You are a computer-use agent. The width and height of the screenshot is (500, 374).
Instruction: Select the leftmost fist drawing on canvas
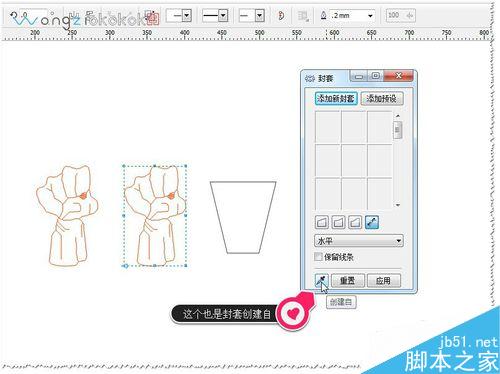[x=67, y=216]
